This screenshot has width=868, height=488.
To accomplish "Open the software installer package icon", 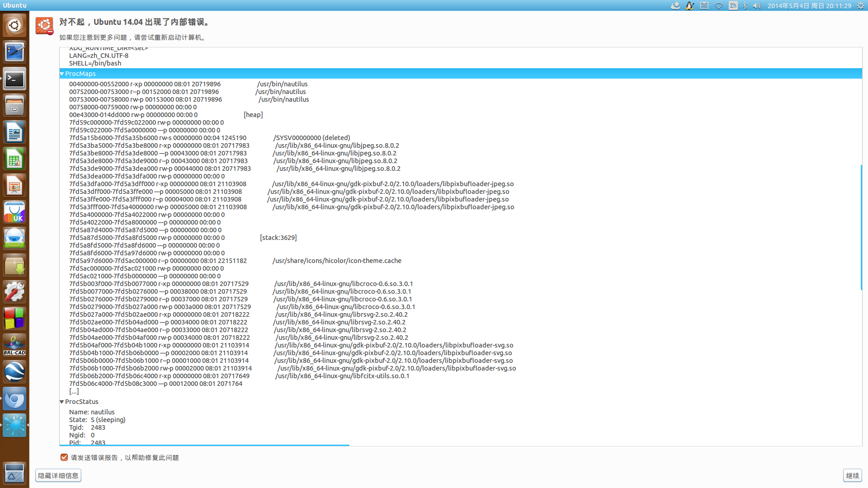I will click(x=14, y=266).
